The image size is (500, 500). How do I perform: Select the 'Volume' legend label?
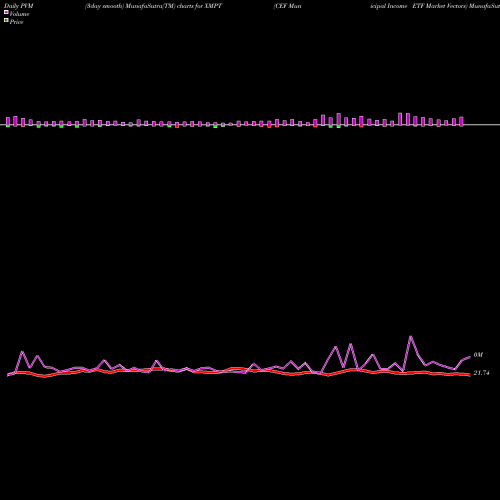[x=19, y=14]
